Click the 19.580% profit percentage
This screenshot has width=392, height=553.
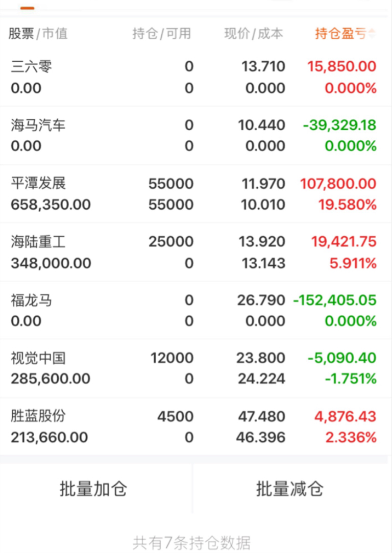(347, 205)
